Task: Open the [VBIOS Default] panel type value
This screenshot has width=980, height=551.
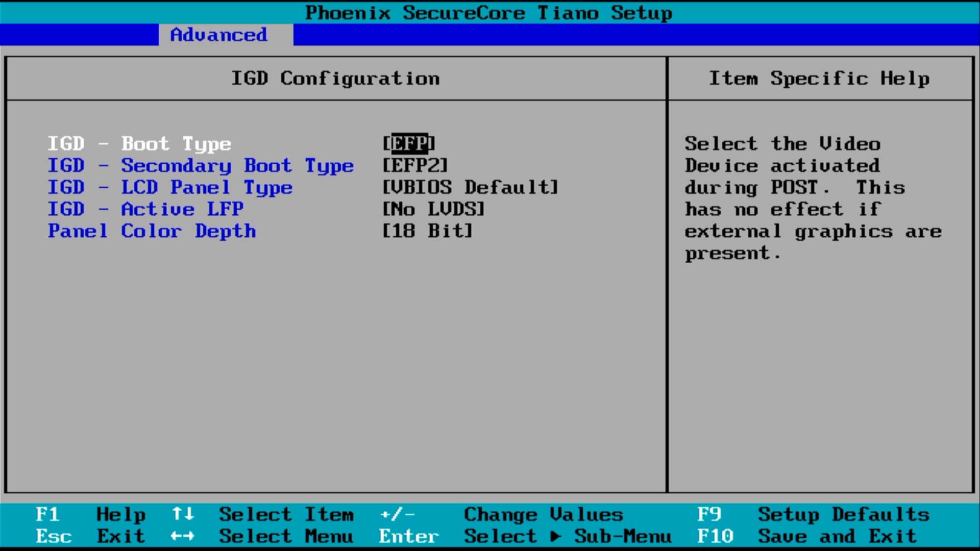Action: click(x=470, y=188)
